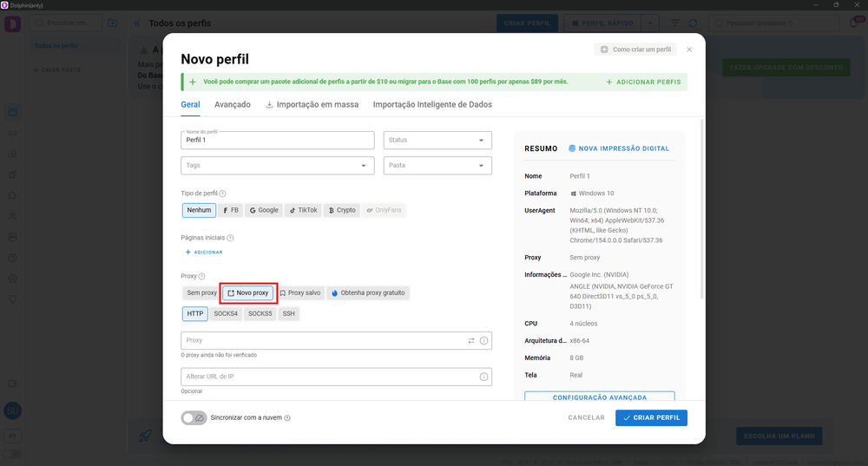868x466 pixels.
Task: Click ADICIONAR PERFIS in green banner
Action: (643, 82)
